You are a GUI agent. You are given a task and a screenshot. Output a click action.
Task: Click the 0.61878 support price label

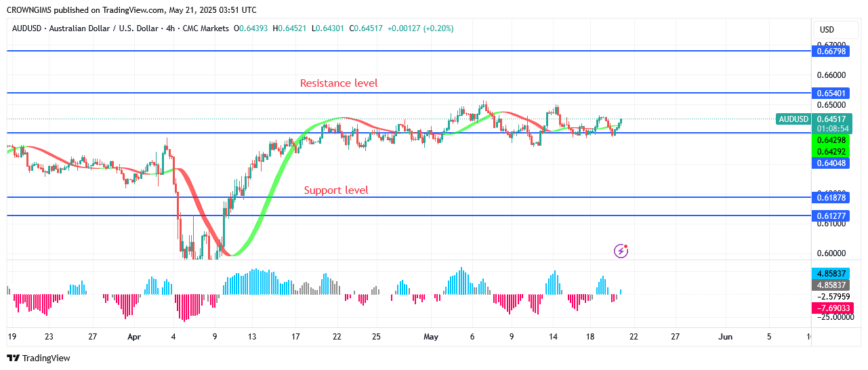click(x=830, y=198)
